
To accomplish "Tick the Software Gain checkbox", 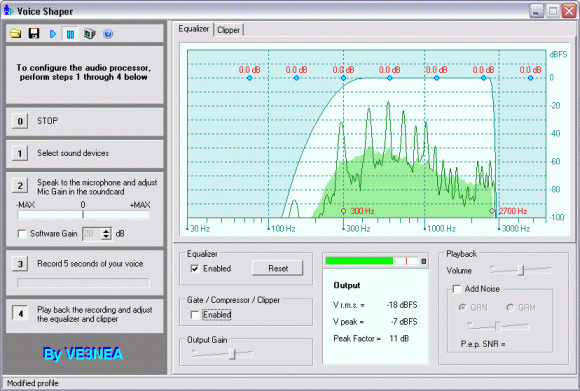I will click(x=22, y=234).
